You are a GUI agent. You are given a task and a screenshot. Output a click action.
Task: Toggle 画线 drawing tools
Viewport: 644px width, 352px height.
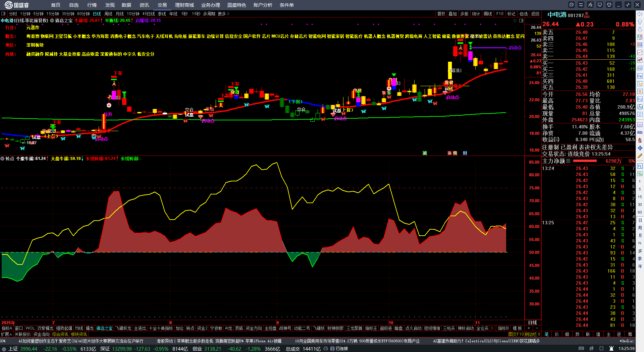[x=488, y=14]
